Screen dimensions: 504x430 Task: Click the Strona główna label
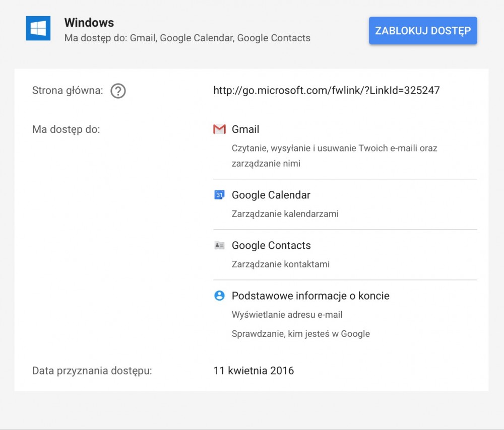coord(68,91)
